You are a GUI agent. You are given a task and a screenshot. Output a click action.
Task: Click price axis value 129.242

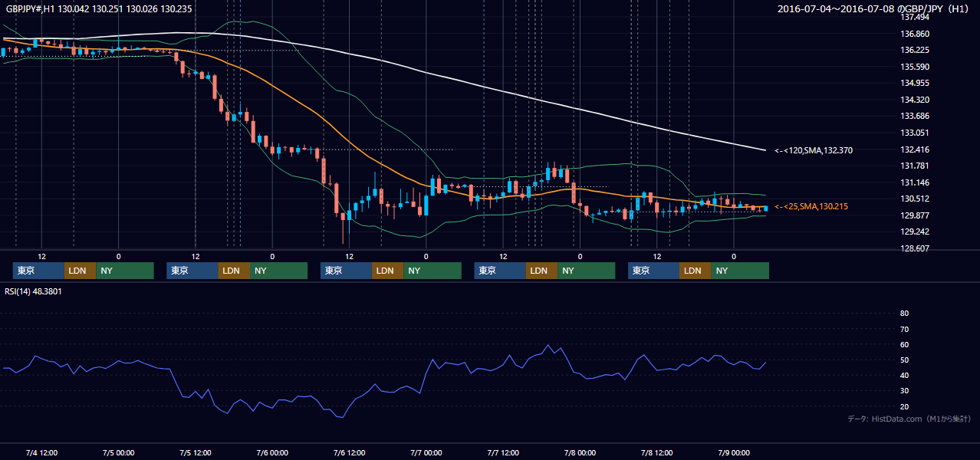tap(915, 232)
